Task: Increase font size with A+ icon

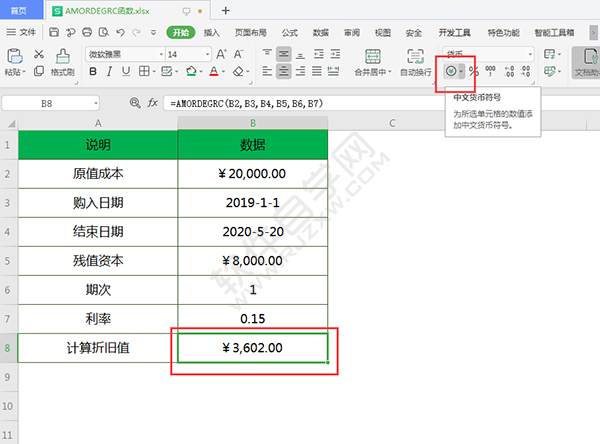Action: [222, 54]
